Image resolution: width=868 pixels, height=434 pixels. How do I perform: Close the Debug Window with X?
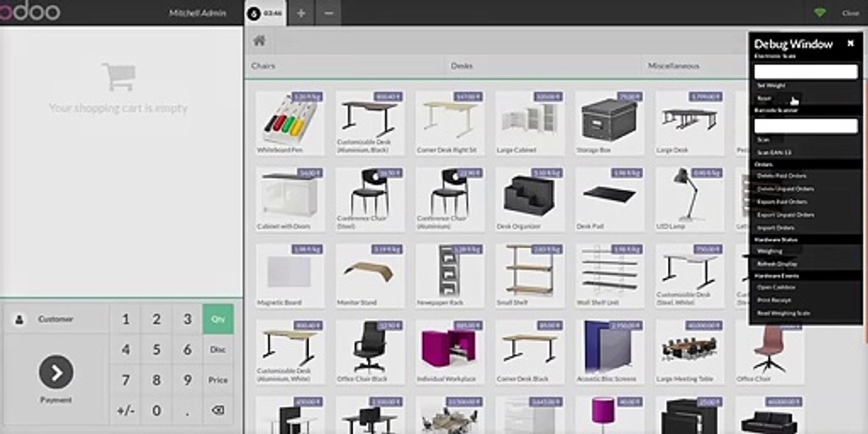[851, 43]
